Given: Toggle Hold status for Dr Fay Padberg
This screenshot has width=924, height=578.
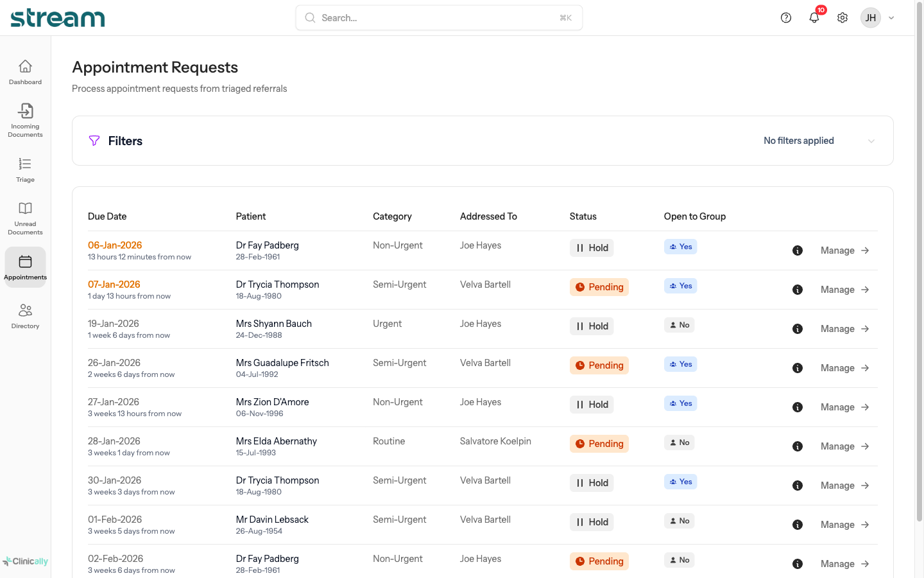Looking at the screenshot, I should [x=591, y=247].
